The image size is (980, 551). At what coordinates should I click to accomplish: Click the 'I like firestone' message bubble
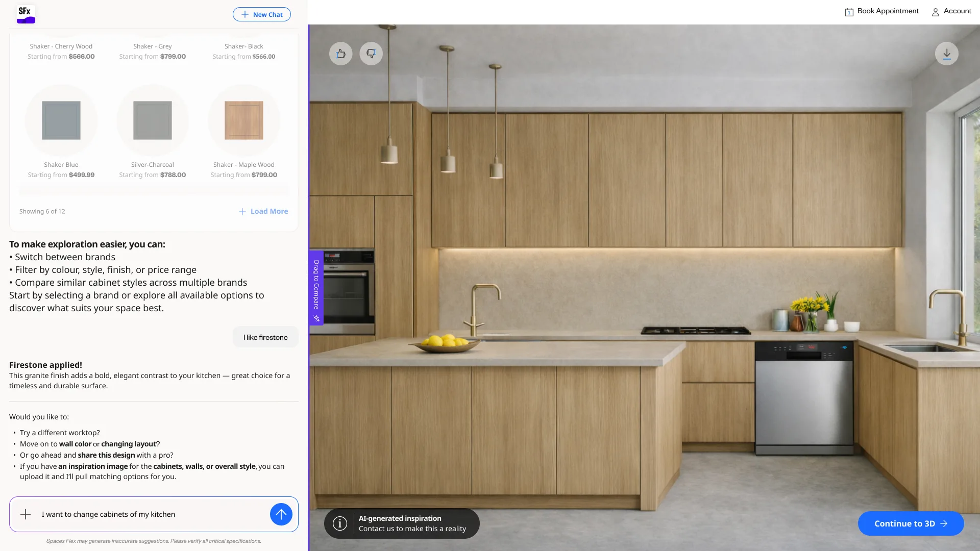pos(265,337)
